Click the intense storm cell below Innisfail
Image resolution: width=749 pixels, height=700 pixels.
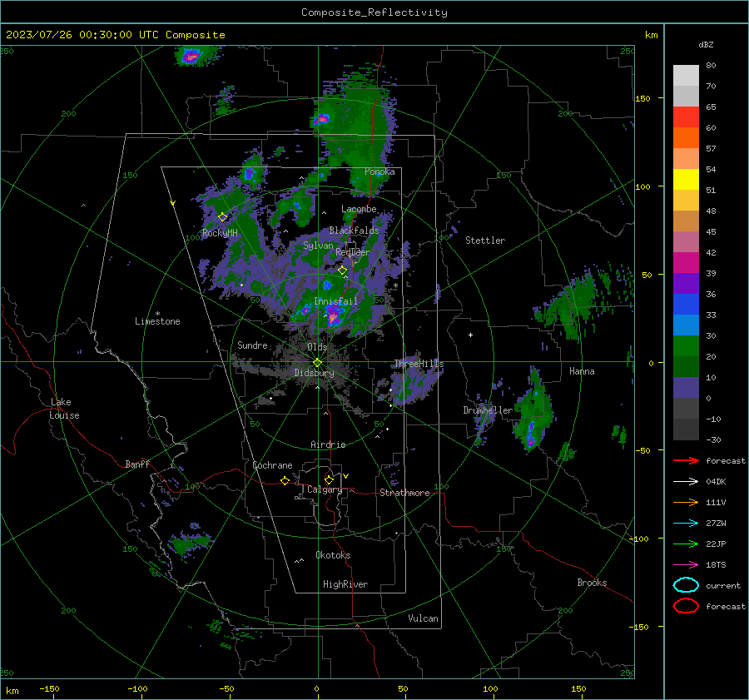pyautogui.click(x=334, y=317)
